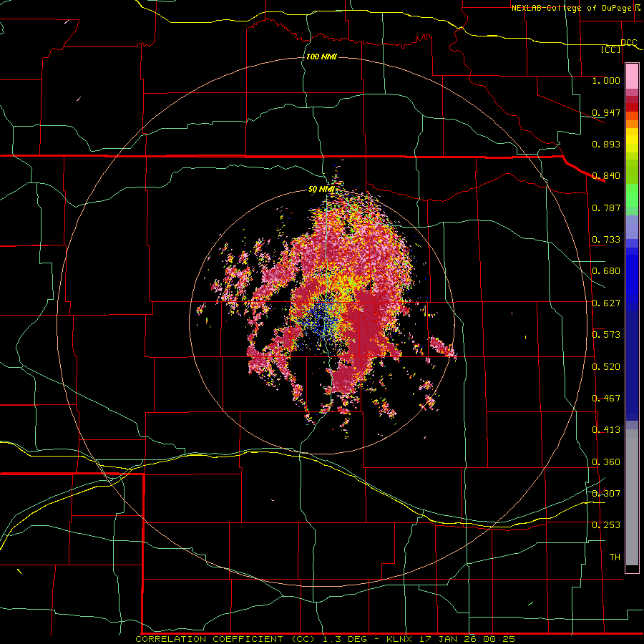The height and width of the screenshot is (644, 644).
Task: Select the 0.467 scale value
Action: pos(606,399)
